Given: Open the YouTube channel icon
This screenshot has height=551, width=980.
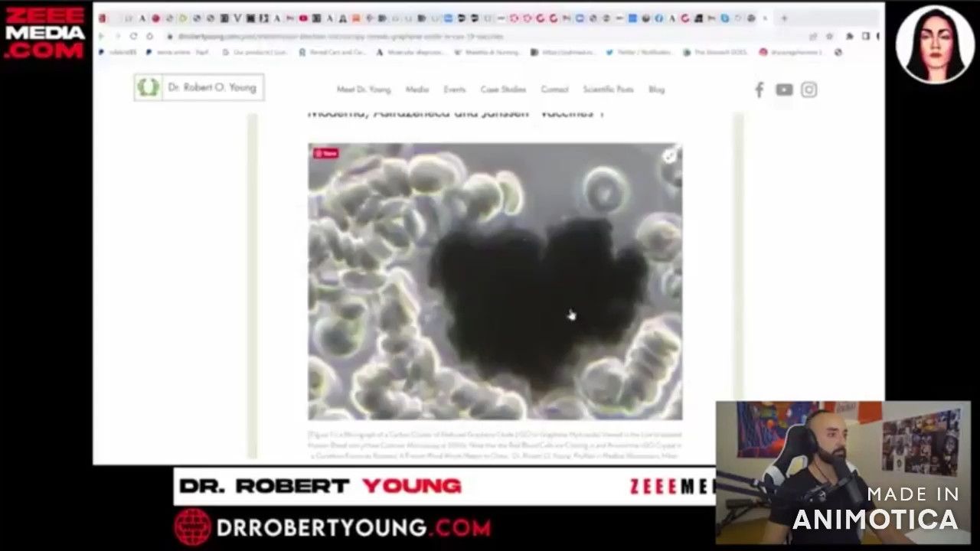Looking at the screenshot, I should pos(784,90).
